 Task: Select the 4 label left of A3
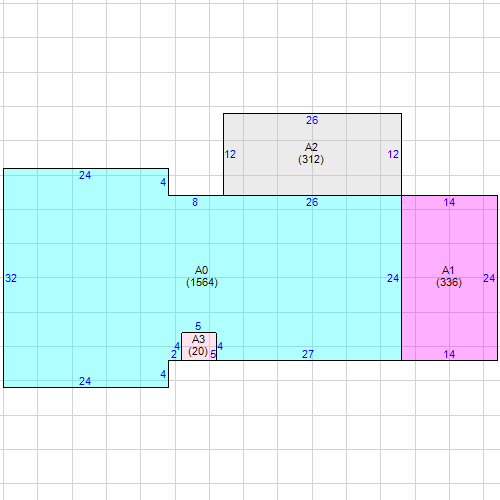click(177, 346)
